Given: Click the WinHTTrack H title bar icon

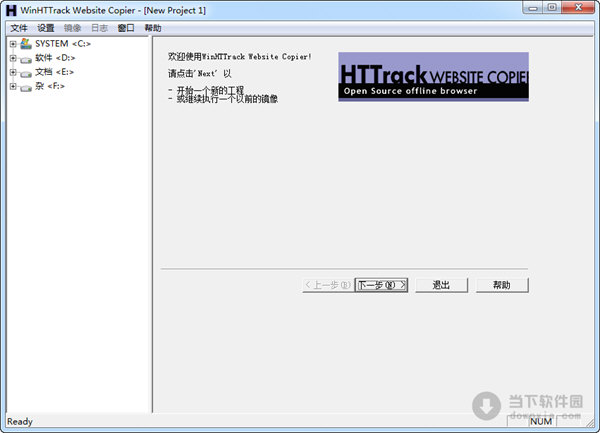Looking at the screenshot, I should (11, 10).
